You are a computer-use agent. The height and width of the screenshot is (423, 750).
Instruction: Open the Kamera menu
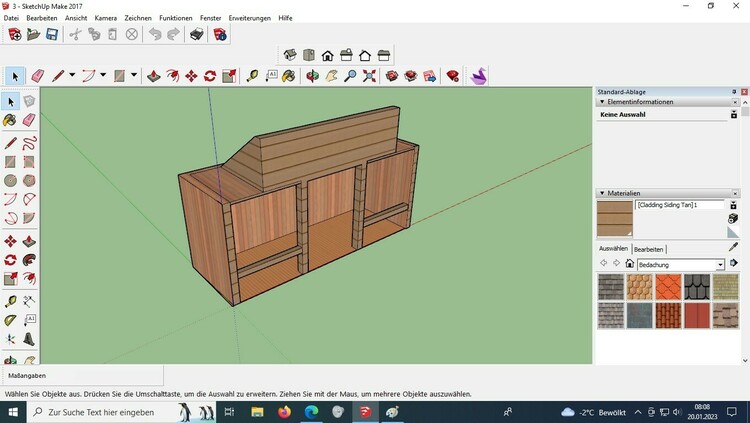pyautogui.click(x=105, y=18)
